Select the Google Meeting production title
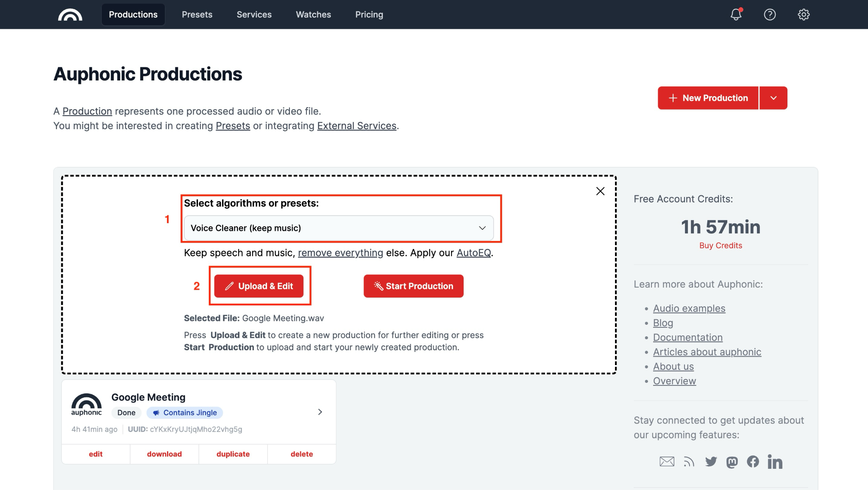This screenshot has height=490, width=868. pos(148,397)
